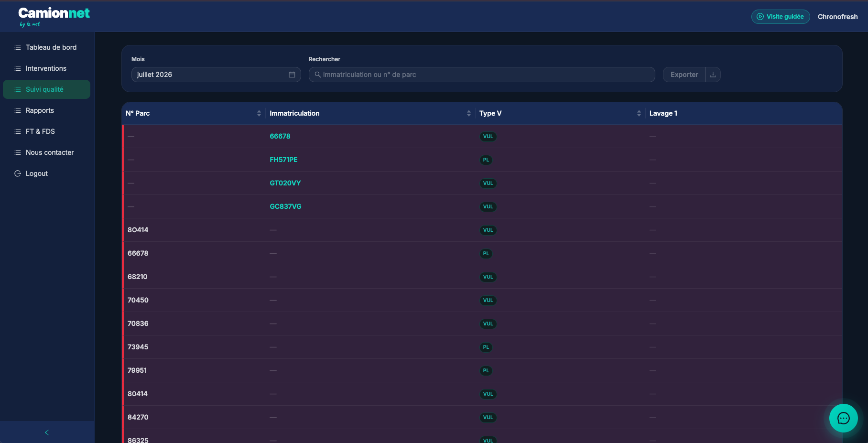Start the Visite guidée tour
The width and height of the screenshot is (868, 443).
781,17
